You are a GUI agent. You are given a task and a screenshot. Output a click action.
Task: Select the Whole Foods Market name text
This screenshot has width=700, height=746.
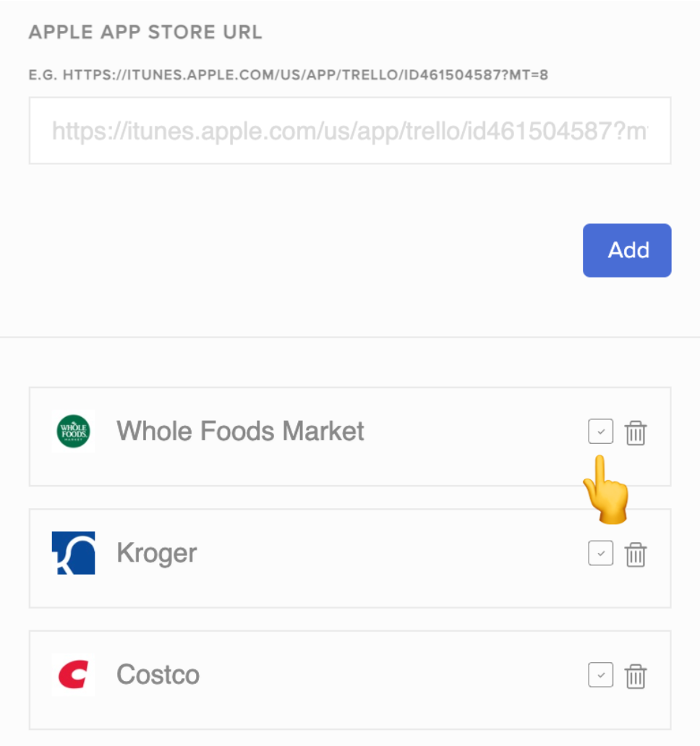coord(240,432)
